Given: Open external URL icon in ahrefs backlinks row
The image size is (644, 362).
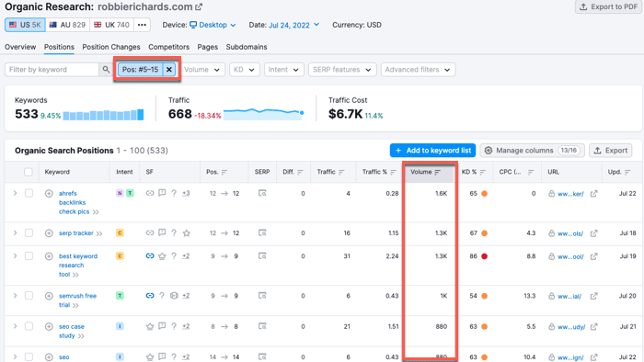Looking at the screenshot, I should [x=594, y=194].
